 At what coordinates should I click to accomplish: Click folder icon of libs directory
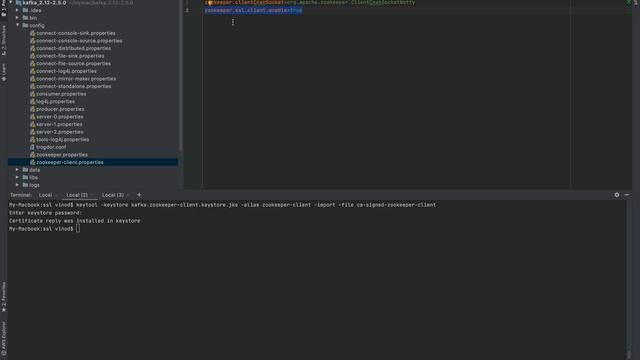[x=25, y=178]
